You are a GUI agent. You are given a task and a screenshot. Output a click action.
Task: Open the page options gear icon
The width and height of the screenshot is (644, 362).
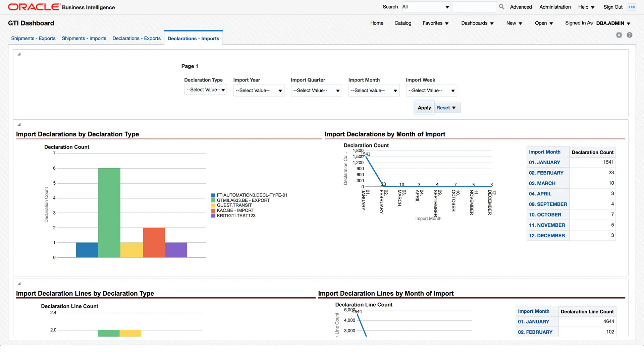(x=619, y=35)
